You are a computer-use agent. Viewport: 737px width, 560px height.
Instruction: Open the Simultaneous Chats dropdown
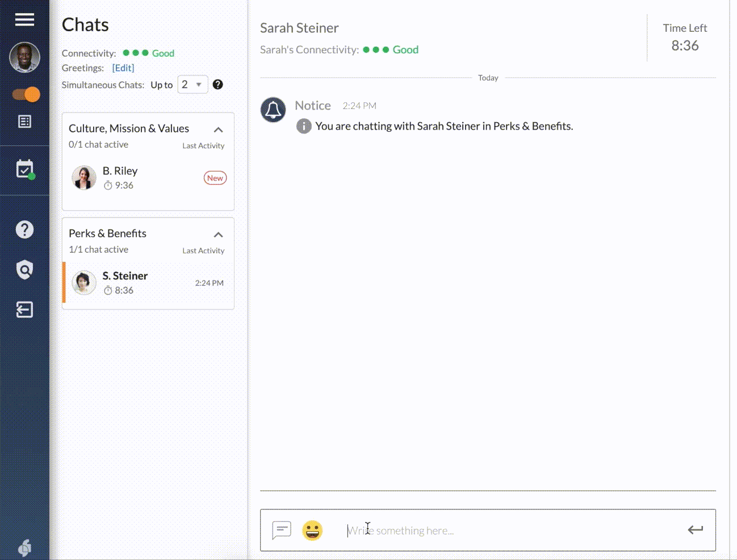coord(192,85)
